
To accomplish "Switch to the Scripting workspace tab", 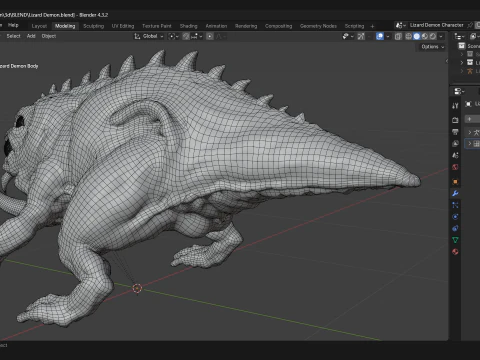I will point(354,26).
